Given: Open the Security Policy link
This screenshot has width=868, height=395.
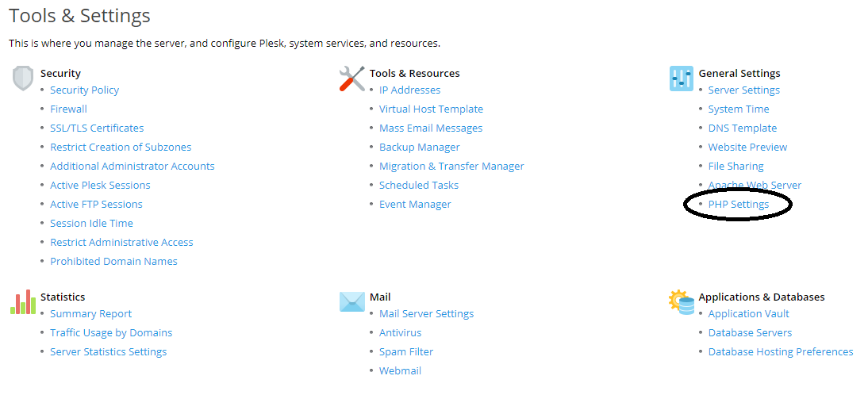Looking at the screenshot, I should tap(85, 90).
